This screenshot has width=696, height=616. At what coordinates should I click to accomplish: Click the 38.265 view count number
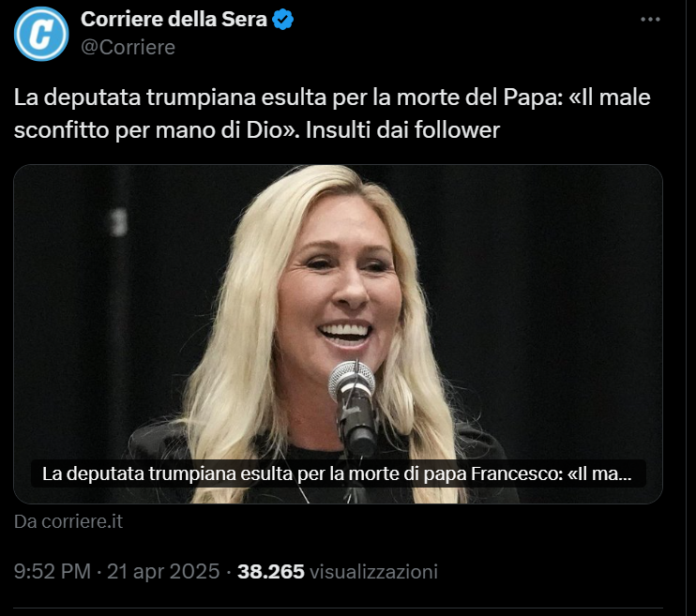[x=271, y=571]
